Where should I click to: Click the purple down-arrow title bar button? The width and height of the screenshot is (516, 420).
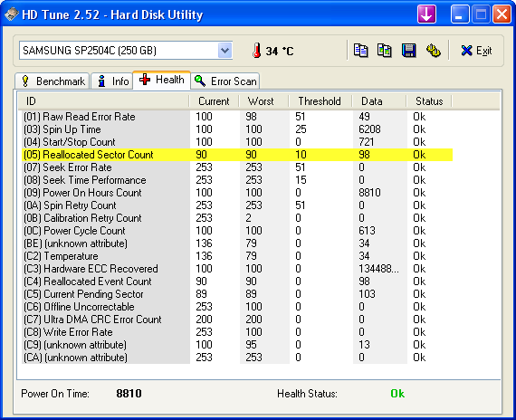pyautogui.click(x=426, y=14)
